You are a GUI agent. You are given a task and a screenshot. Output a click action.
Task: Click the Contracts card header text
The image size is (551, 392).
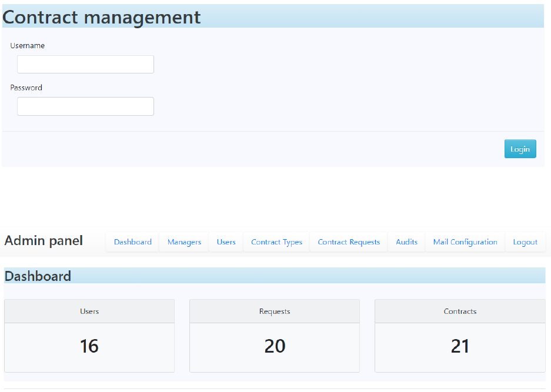[x=460, y=311]
